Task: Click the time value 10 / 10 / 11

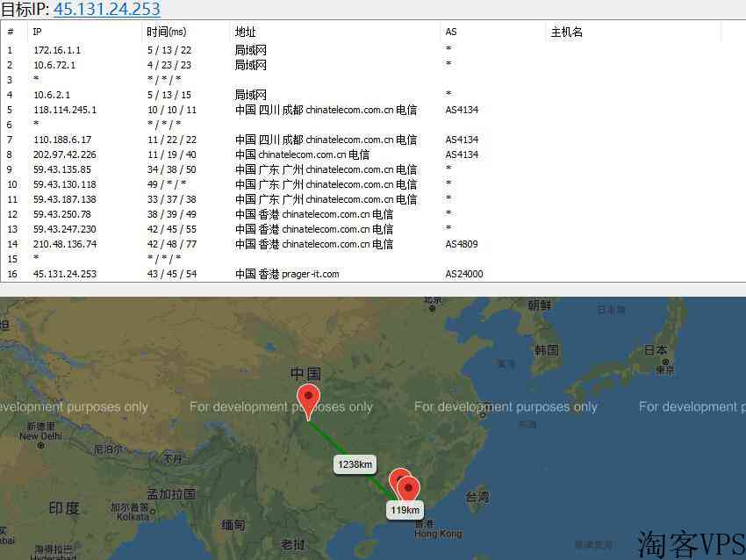Action: (172, 110)
